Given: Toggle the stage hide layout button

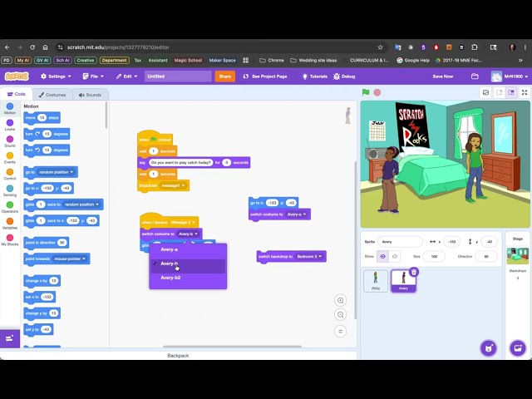Looking at the screenshot, I should pos(485,92).
